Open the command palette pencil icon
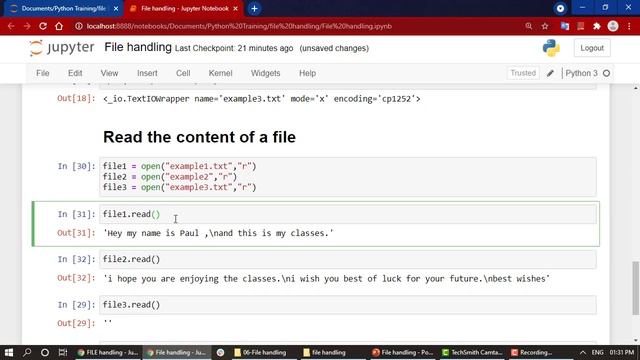The width and height of the screenshot is (640, 360). [550, 73]
